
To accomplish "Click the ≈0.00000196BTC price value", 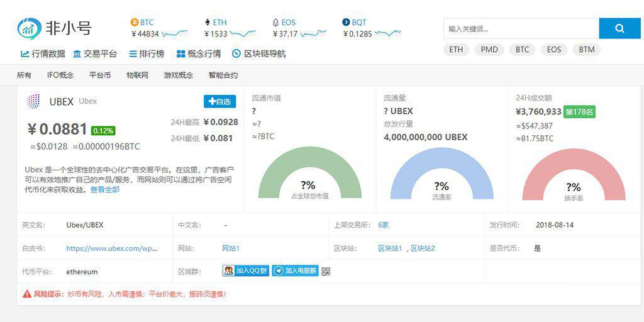I will tap(106, 146).
